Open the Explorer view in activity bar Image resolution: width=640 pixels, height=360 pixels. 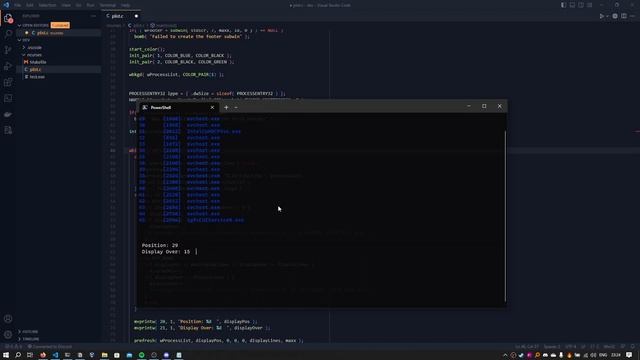coord(8,18)
